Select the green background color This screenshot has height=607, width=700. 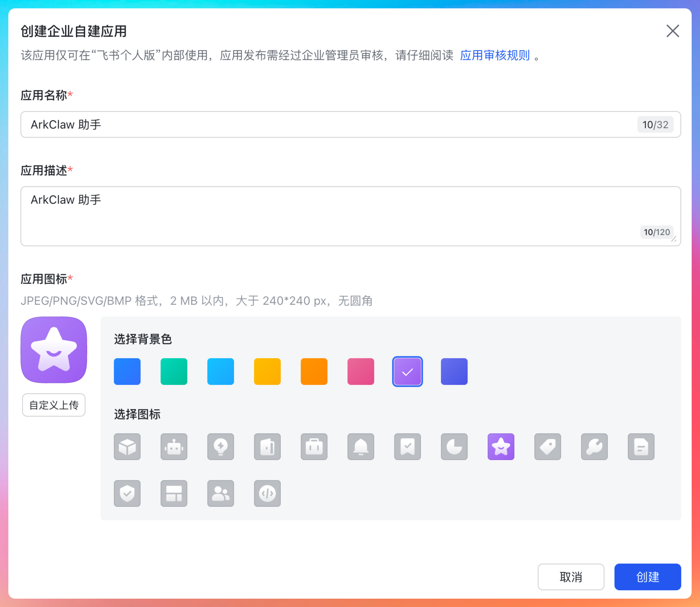174,371
